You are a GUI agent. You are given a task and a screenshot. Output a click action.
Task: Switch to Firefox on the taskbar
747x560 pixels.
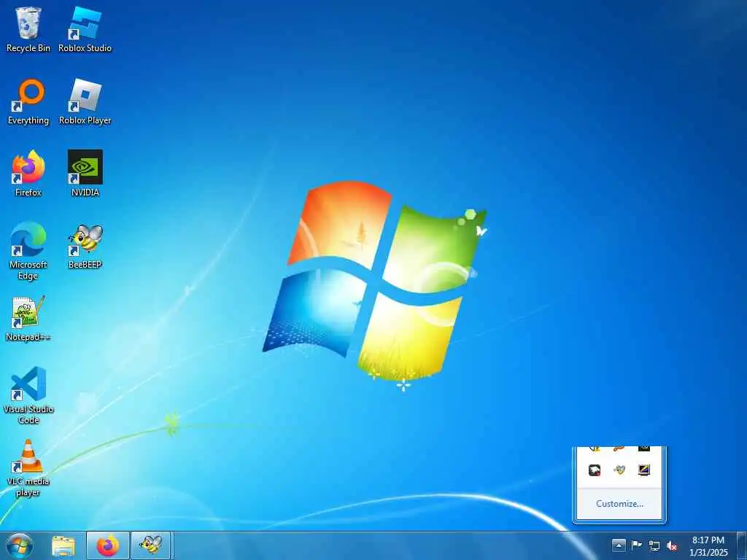[x=108, y=545]
